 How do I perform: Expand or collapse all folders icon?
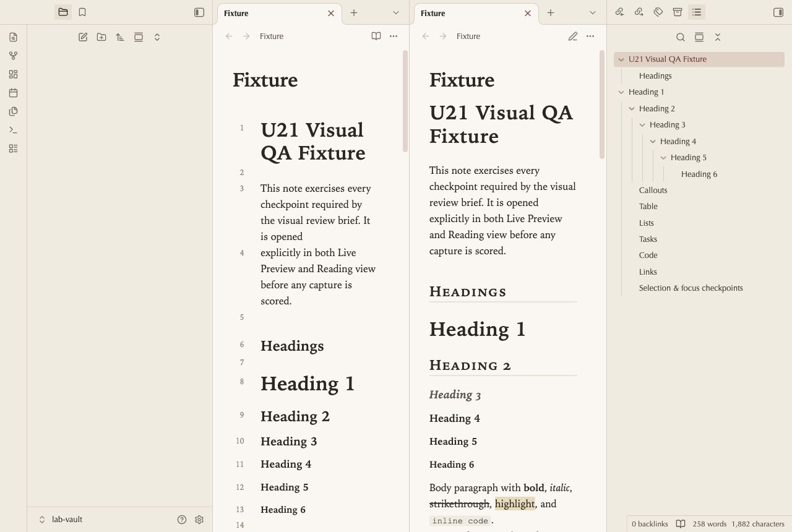pyautogui.click(x=157, y=37)
